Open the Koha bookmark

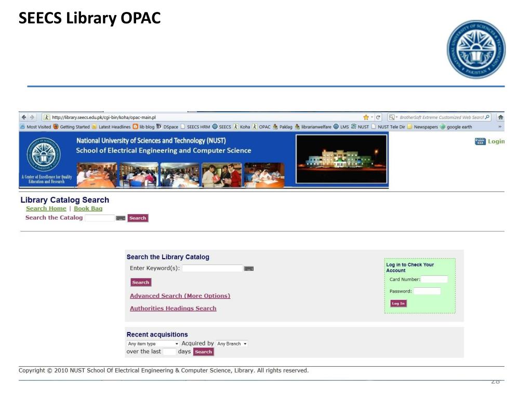point(242,127)
